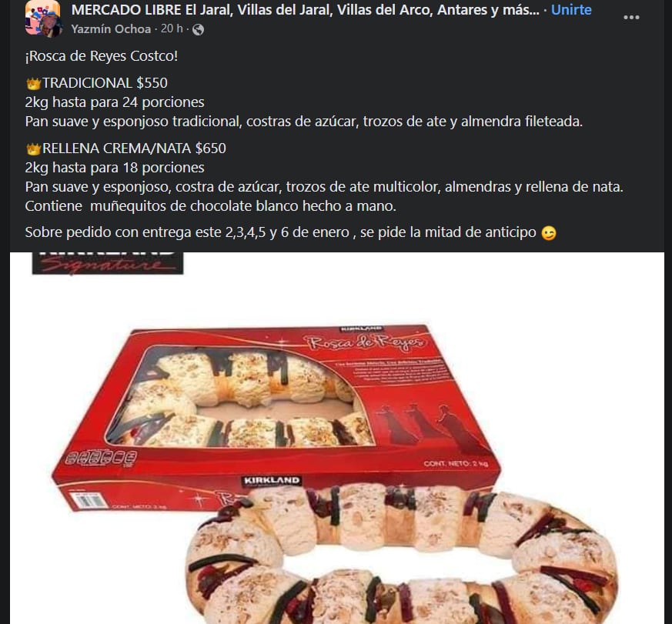672x624 pixels.
Task: Click the crown emoji beside RELLENA CREMA/NATA
Action: (x=33, y=148)
